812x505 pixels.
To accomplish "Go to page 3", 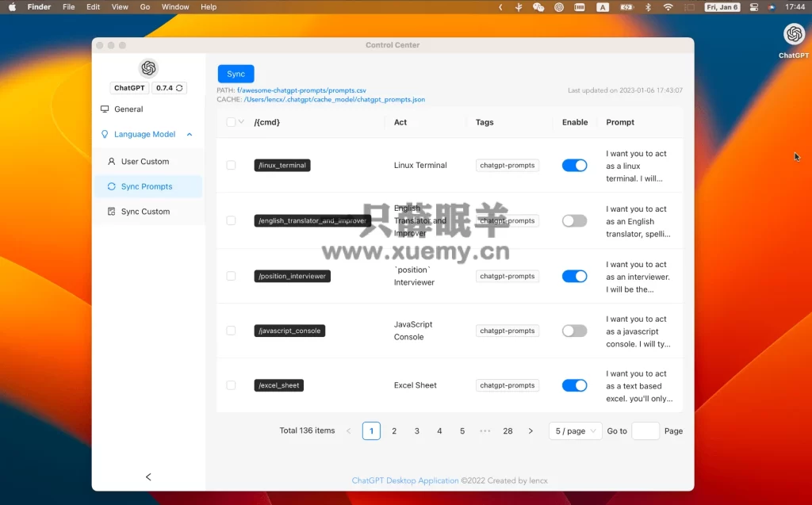I will pos(417,431).
